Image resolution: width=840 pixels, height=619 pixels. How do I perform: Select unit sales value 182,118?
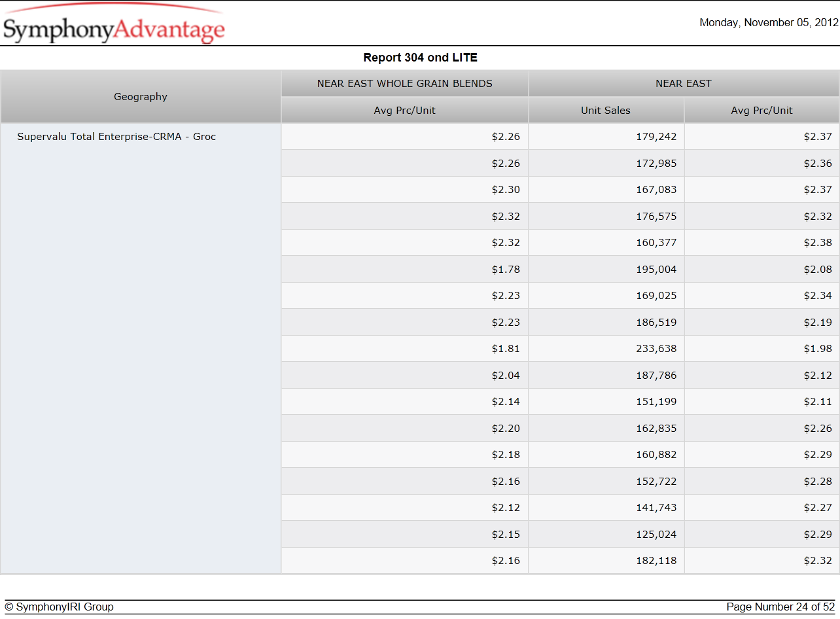point(656,561)
